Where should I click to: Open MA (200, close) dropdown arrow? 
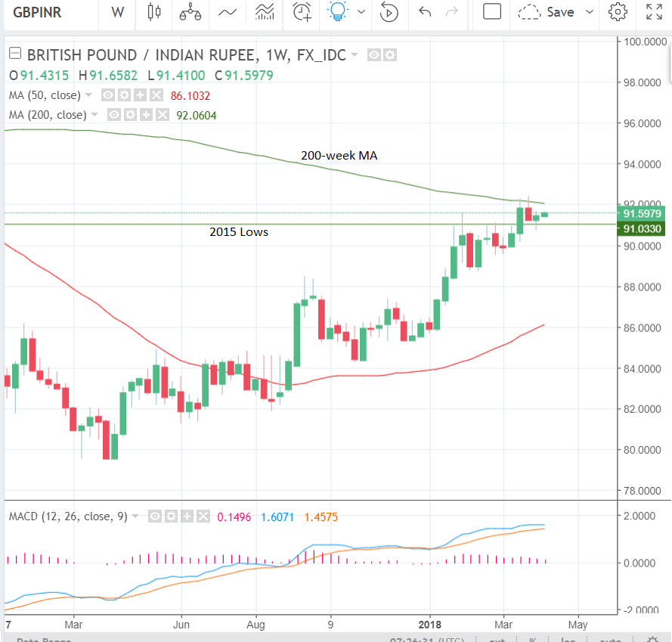94,114
